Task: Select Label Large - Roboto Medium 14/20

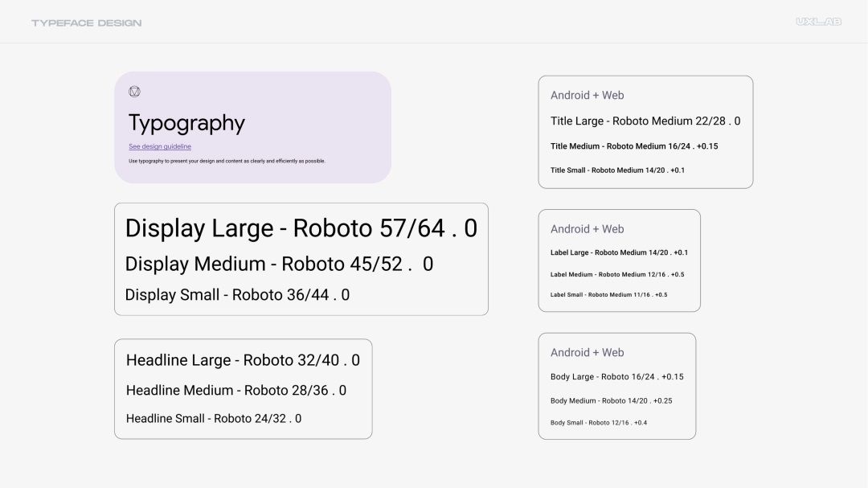Action: coord(619,252)
